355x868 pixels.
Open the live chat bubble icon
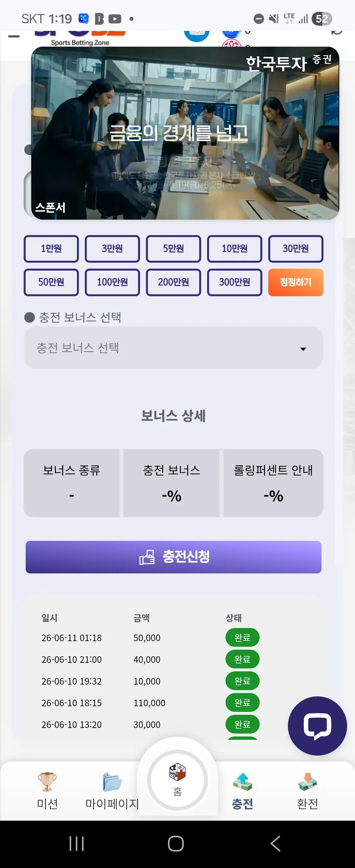point(317,725)
